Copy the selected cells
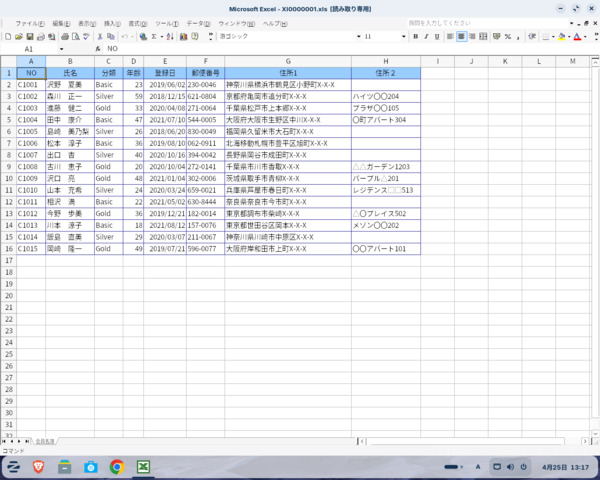This screenshot has height=480, width=600. [111, 37]
